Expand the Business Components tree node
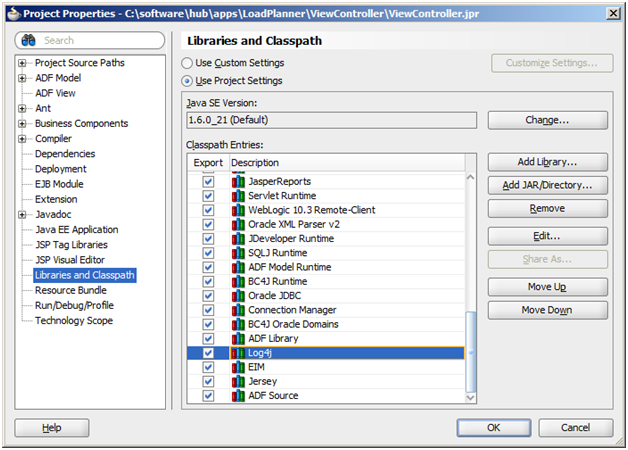The height and width of the screenshot is (450, 628). click(x=23, y=124)
